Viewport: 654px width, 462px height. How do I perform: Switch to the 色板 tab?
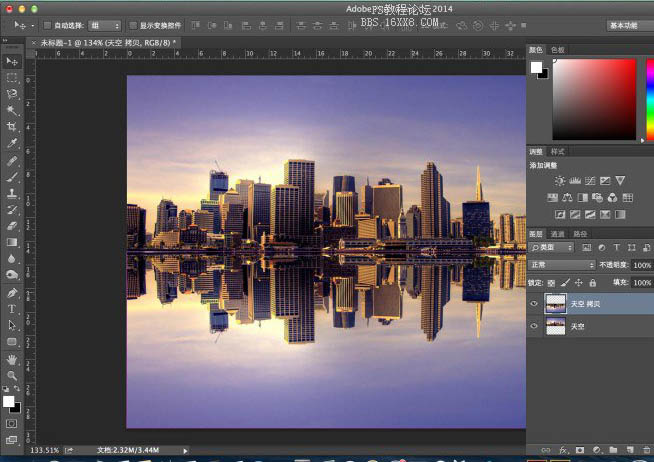557,50
